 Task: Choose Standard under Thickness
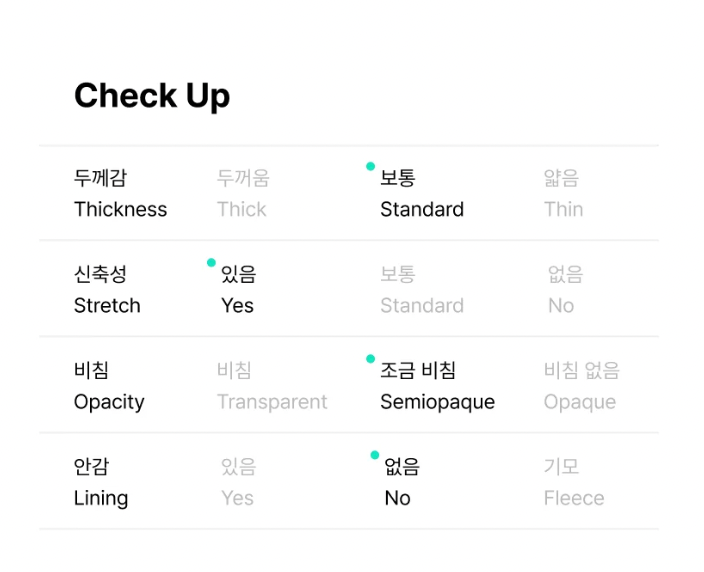421,194
